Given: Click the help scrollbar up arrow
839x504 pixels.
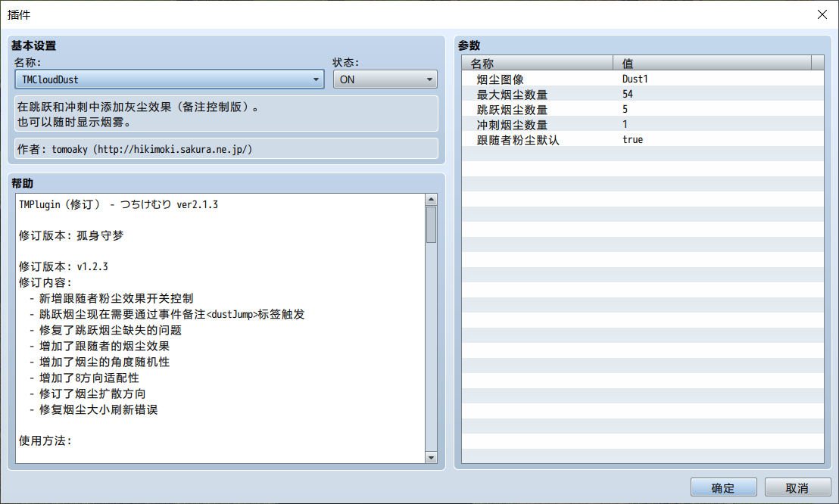Looking at the screenshot, I should click(432, 200).
